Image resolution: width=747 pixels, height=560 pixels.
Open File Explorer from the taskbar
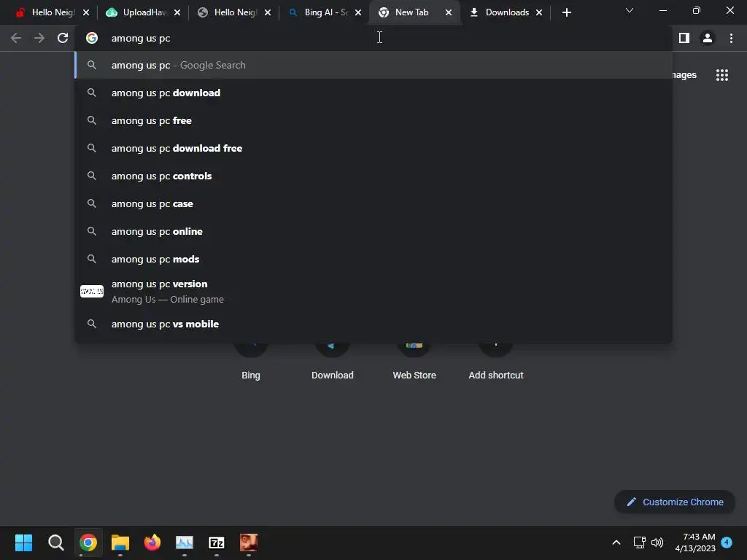click(x=120, y=542)
